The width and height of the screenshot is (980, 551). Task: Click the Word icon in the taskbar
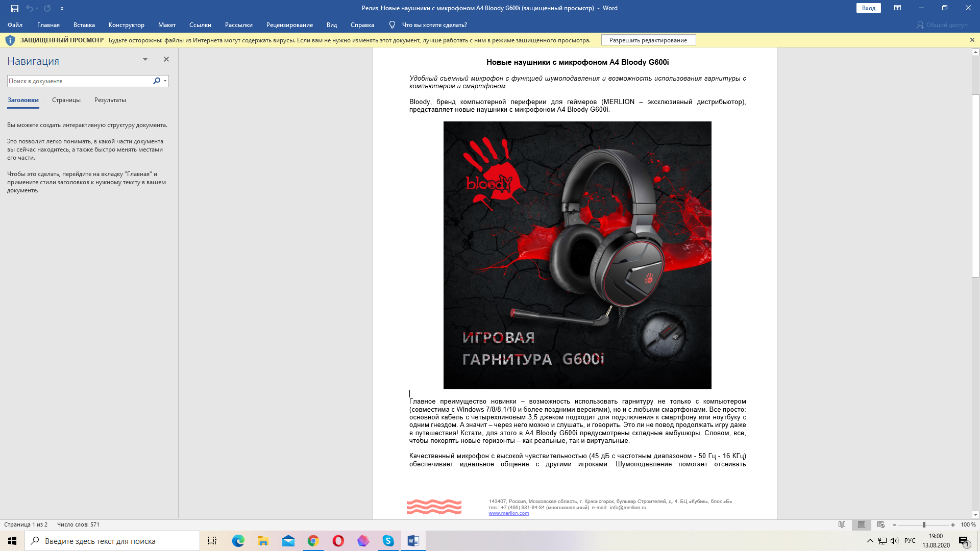[413, 541]
